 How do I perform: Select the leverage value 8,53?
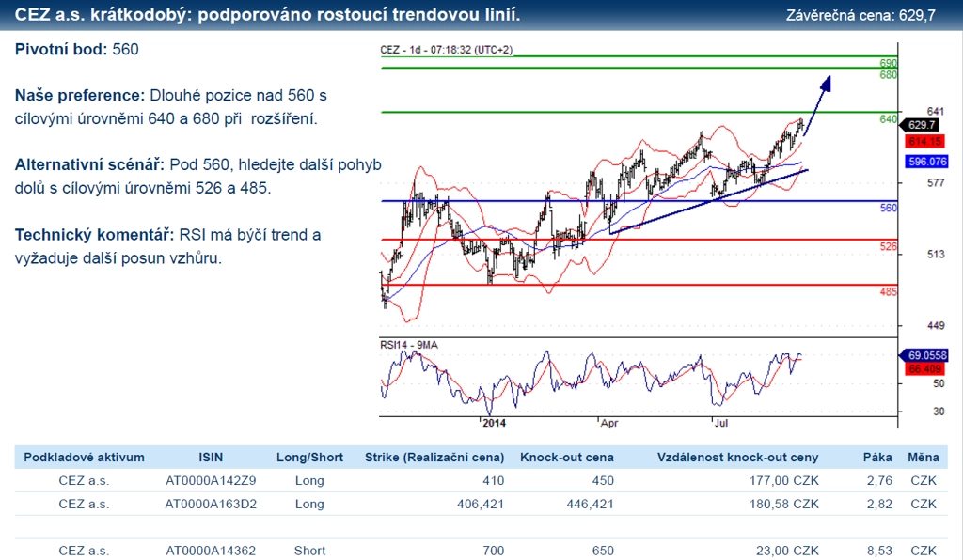(x=879, y=551)
